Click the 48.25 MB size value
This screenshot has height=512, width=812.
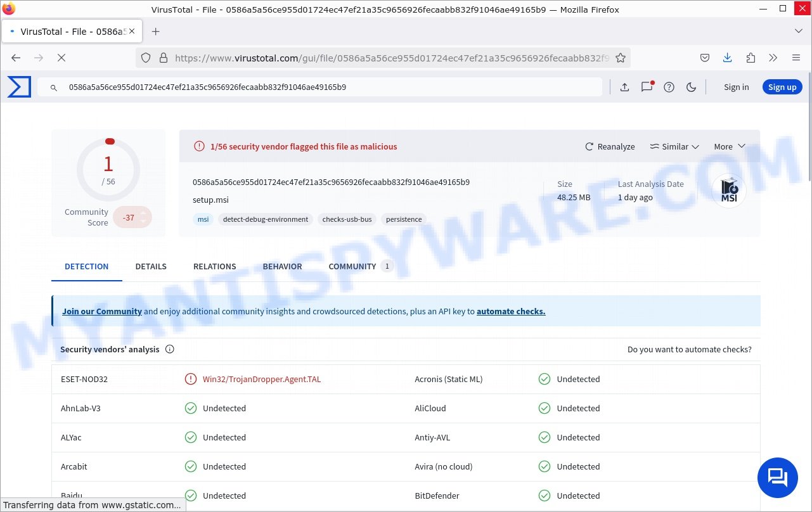(574, 197)
